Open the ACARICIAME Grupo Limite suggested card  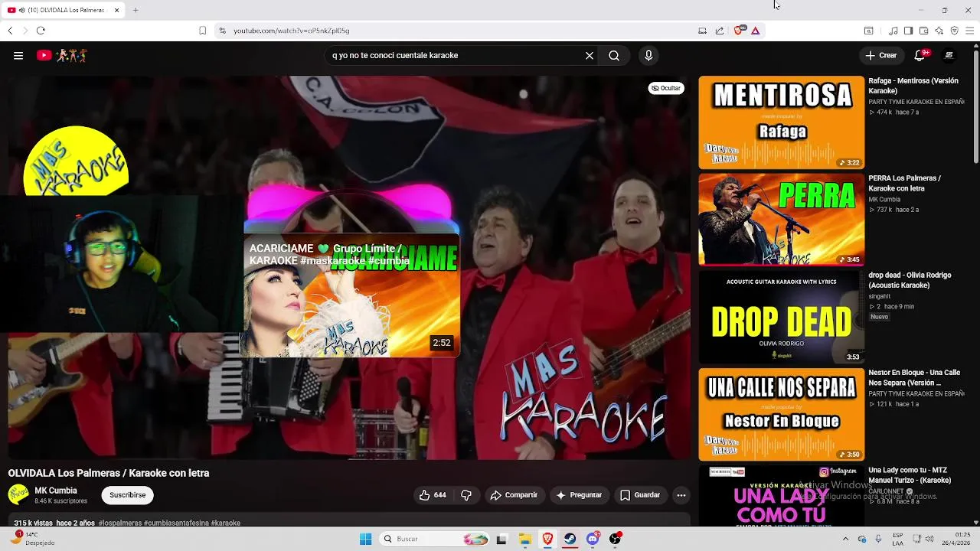point(351,296)
